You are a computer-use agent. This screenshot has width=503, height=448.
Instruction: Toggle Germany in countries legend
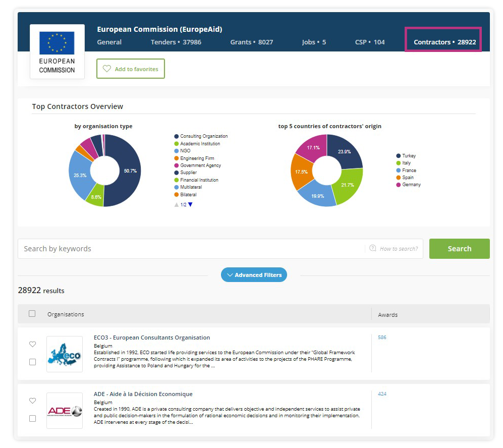tap(408, 185)
